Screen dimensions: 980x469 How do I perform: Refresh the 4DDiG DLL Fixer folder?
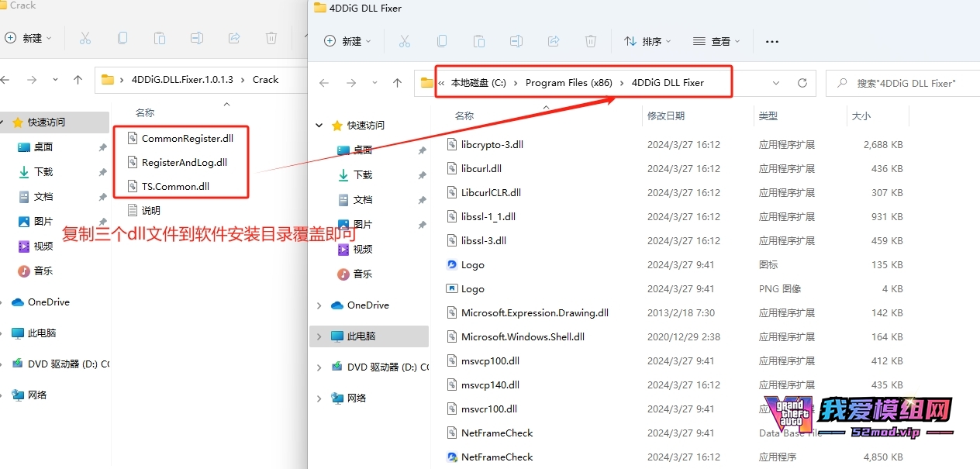point(802,83)
